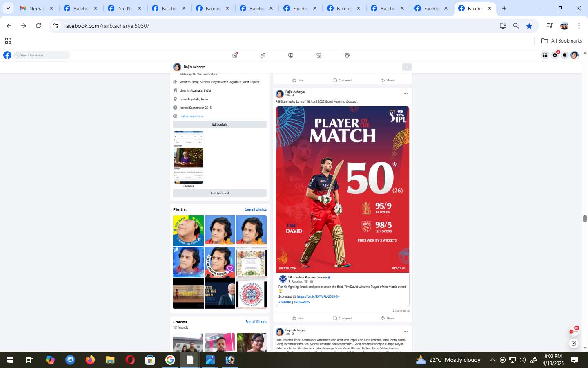This screenshot has width=588, height=368.
Task: Open Chrome three-dot menu
Action: [x=579, y=26]
